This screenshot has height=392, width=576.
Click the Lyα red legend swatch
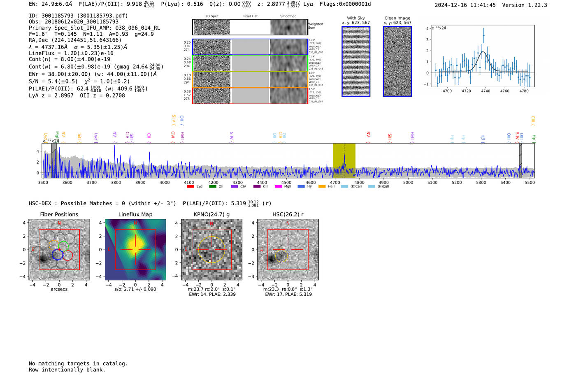click(x=190, y=186)
